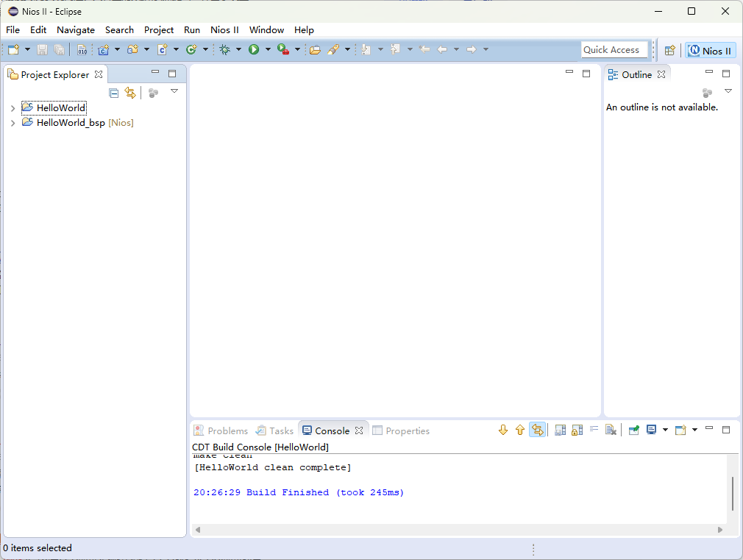Click the Search flashlight toolbar icon

(x=333, y=49)
